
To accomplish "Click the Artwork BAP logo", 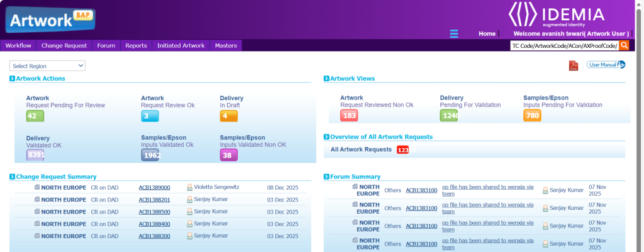I will click(x=50, y=19).
